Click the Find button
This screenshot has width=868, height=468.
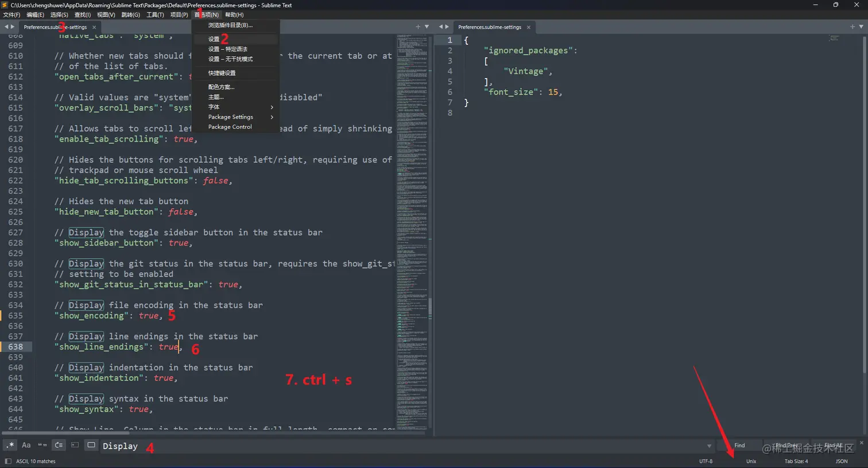tap(739, 446)
